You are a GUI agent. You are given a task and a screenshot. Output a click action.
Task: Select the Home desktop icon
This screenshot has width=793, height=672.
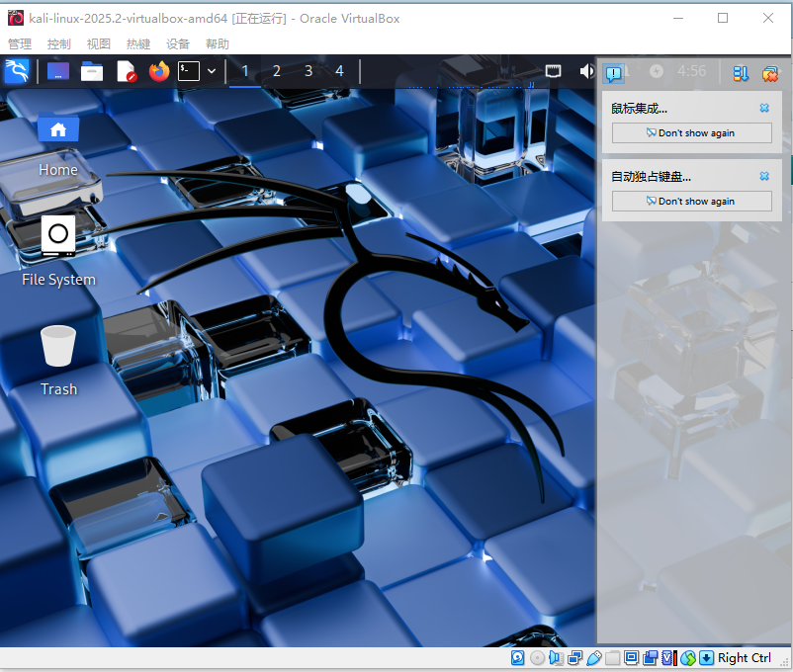click(x=58, y=144)
